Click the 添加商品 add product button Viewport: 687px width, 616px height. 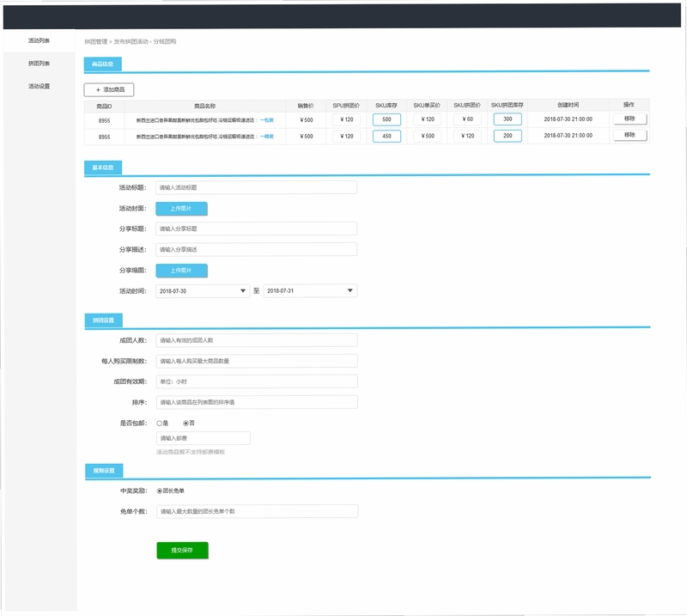point(109,90)
